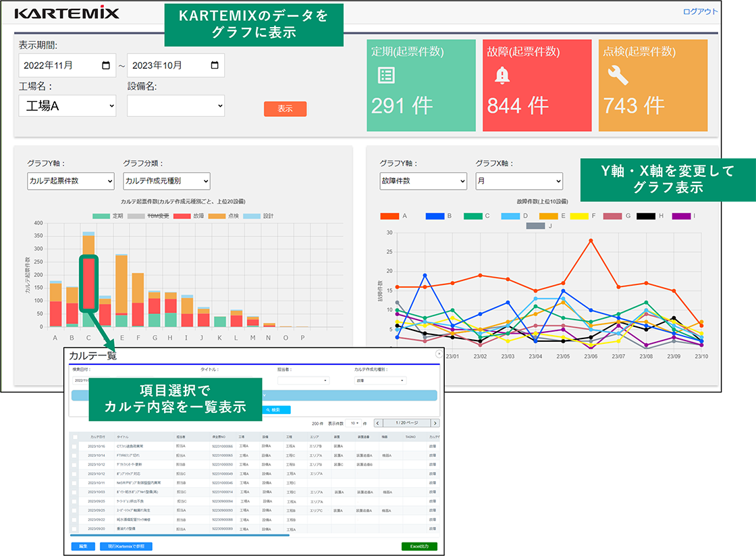The image size is (756, 556).
Task: Toggle the 故障 series in bar chart legend
Action: click(188, 216)
